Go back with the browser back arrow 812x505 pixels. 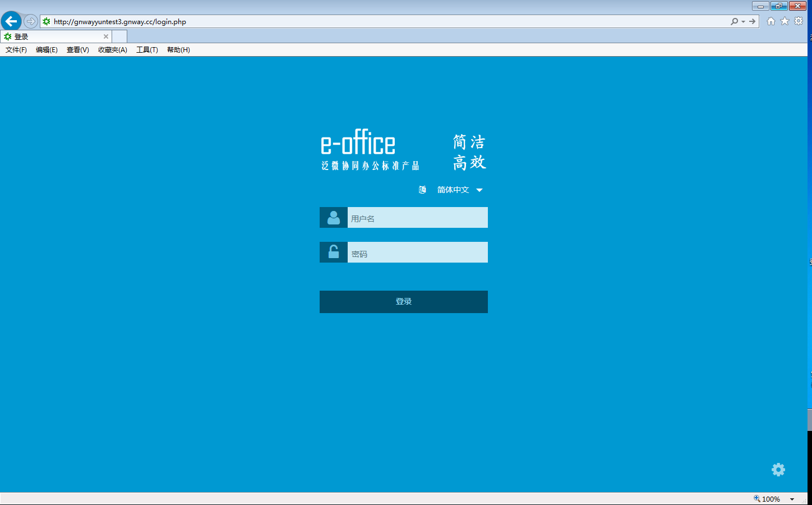(x=11, y=21)
